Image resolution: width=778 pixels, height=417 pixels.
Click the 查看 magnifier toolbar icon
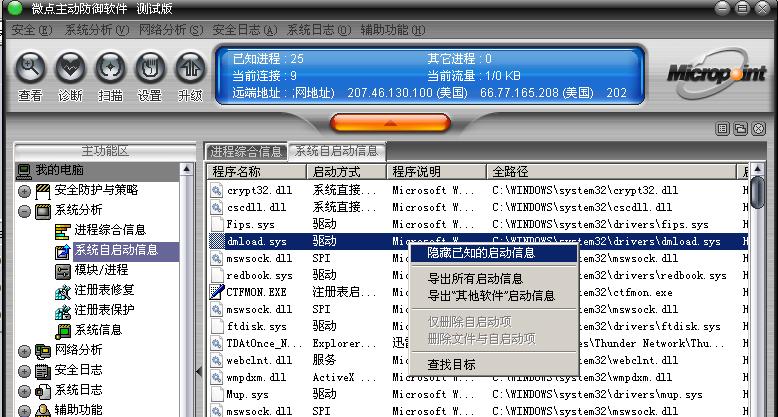point(30,69)
